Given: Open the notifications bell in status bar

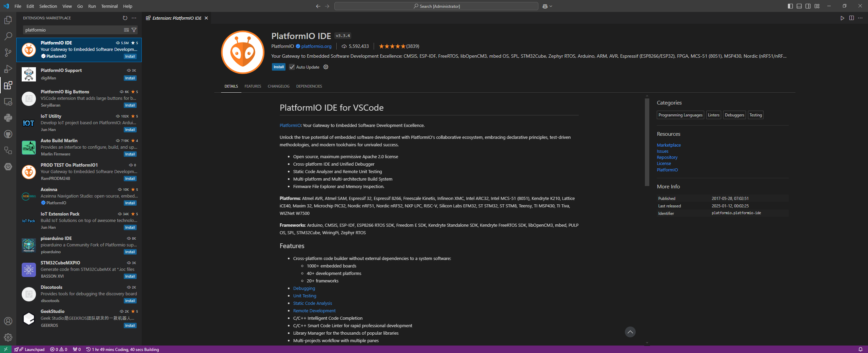Looking at the screenshot, I should 860,349.
